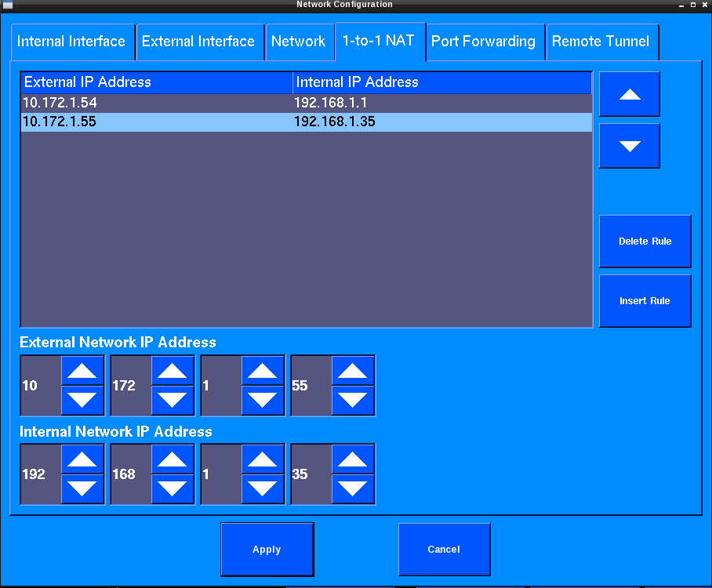
Task: Increase second octet 168 of Internal IP
Action: [173, 459]
